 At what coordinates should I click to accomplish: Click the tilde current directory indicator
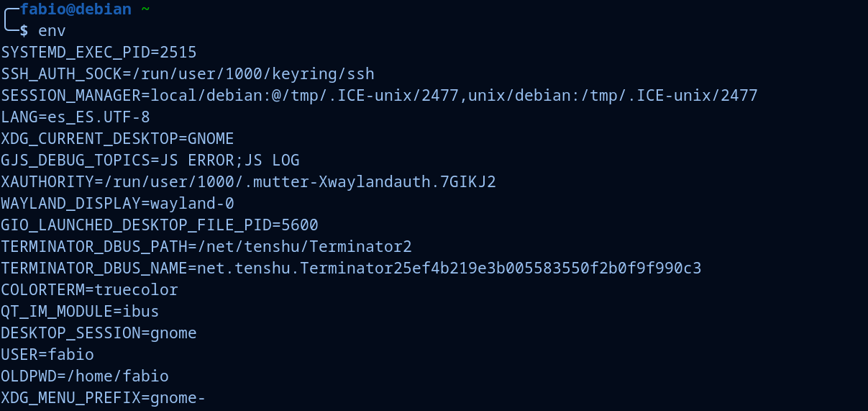[146, 9]
